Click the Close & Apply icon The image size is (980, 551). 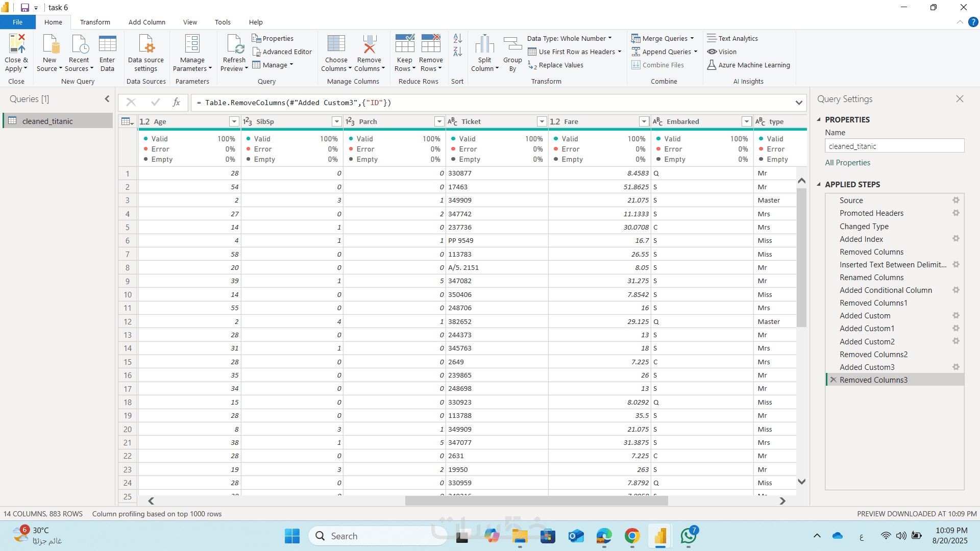tap(16, 44)
